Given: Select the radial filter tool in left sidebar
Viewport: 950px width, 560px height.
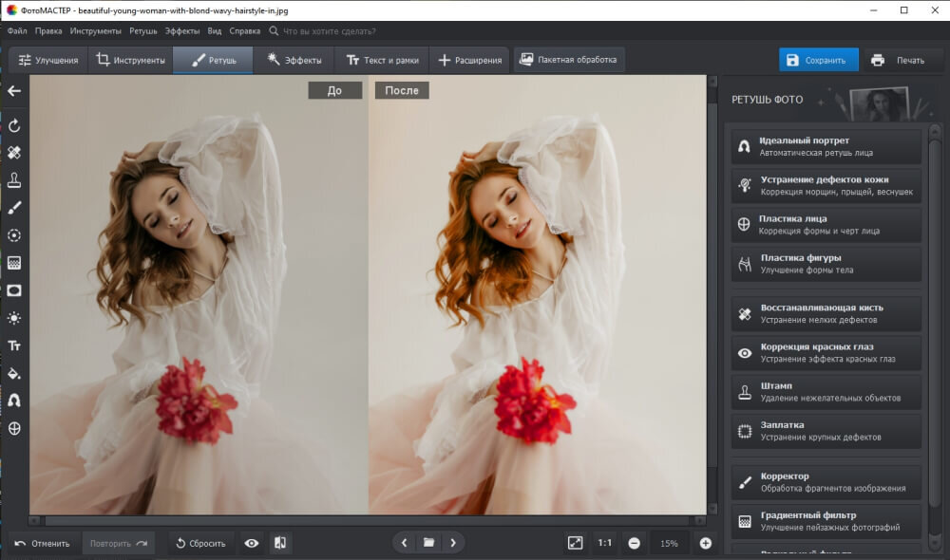Looking at the screenshot, I should (x=14, y=235).
